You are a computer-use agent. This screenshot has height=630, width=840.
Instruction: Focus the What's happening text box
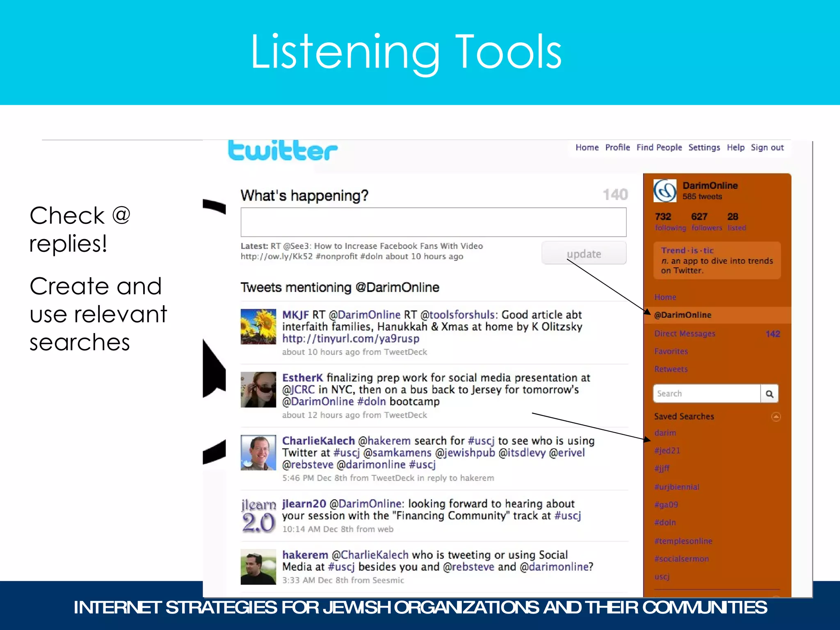(434, 222)
